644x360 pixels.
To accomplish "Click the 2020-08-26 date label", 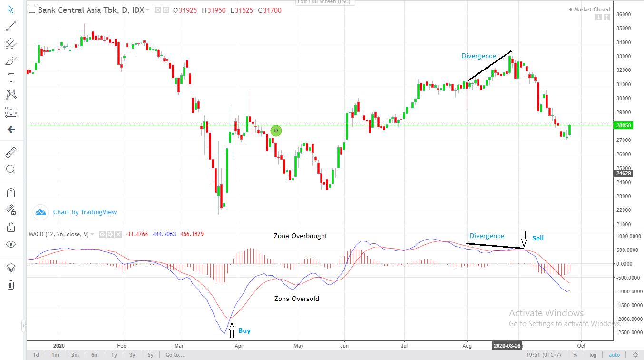I will coord(506,345).
